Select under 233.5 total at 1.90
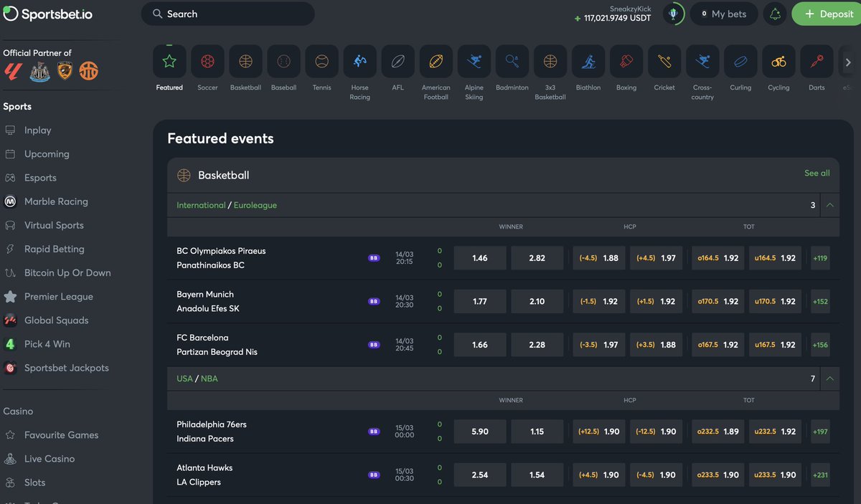The width and height of the screenshot is (861, 504). tap(775, 475)
